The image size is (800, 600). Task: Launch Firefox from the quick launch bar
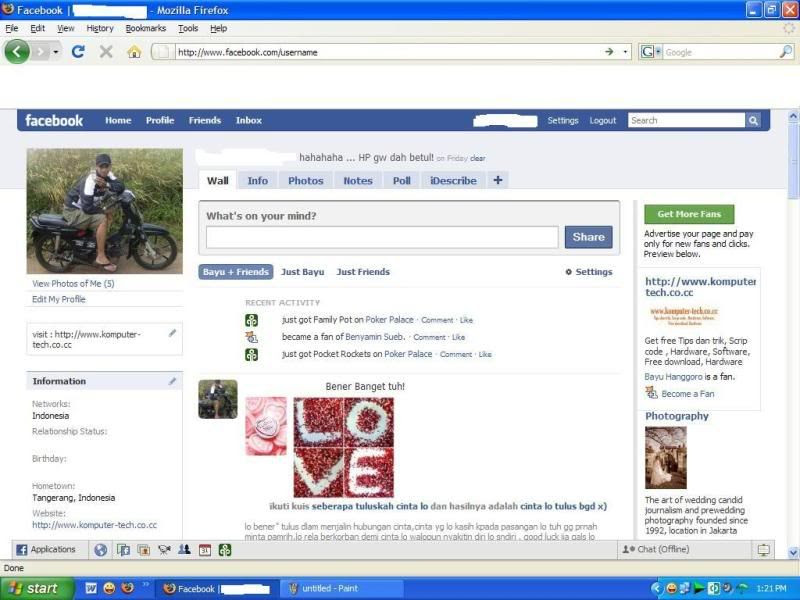(128, 588)
